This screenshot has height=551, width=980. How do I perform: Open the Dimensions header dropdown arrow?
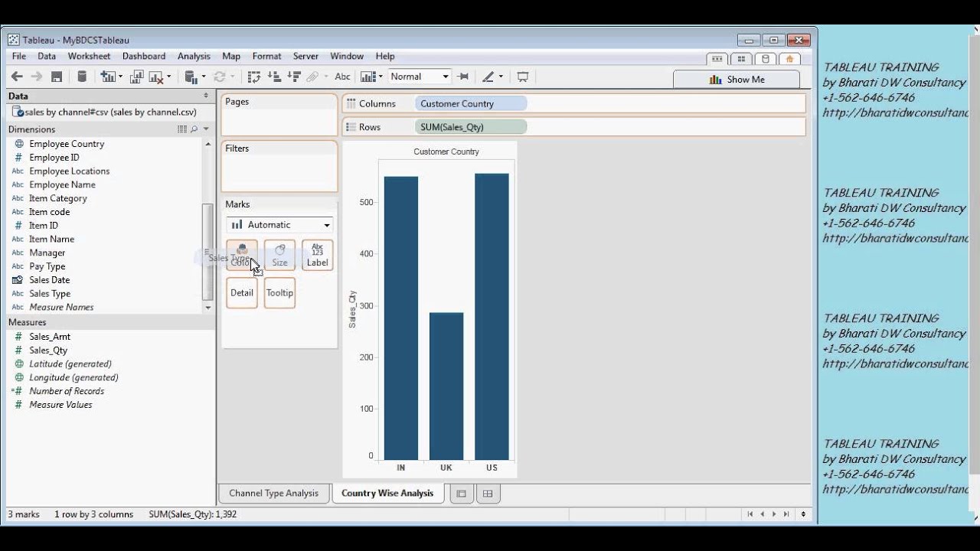pyautogui.click(x=206, y=129)
